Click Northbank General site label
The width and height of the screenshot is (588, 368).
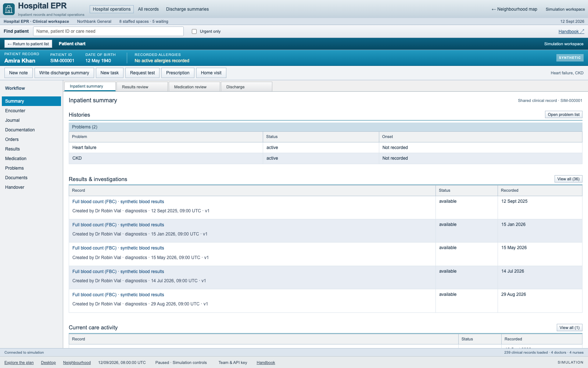click(94, 21)
